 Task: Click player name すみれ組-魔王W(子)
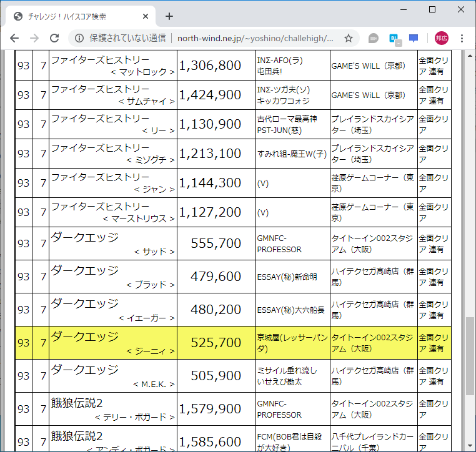point(292,154)
